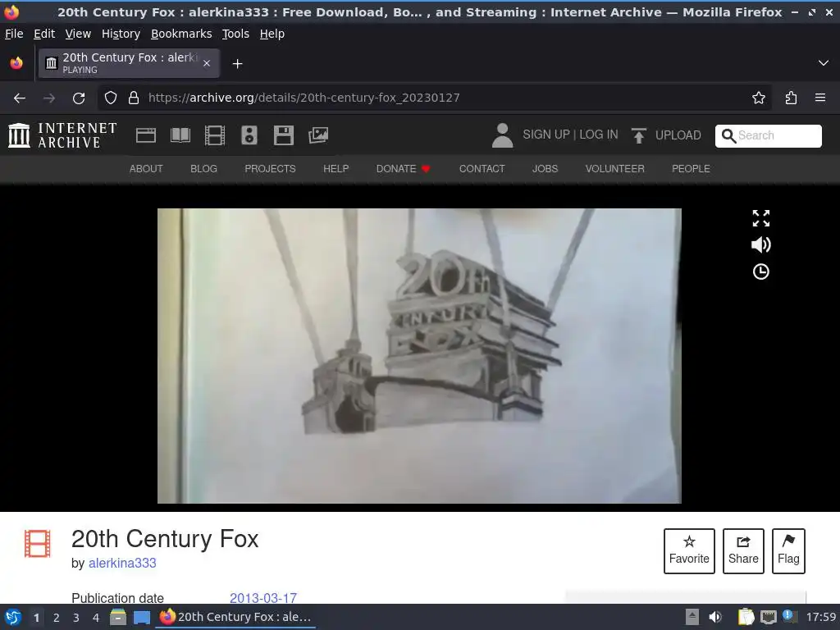Open playback speed clock icon
Image resolution: width=840 pixels, height=630 pixels.
760,272
